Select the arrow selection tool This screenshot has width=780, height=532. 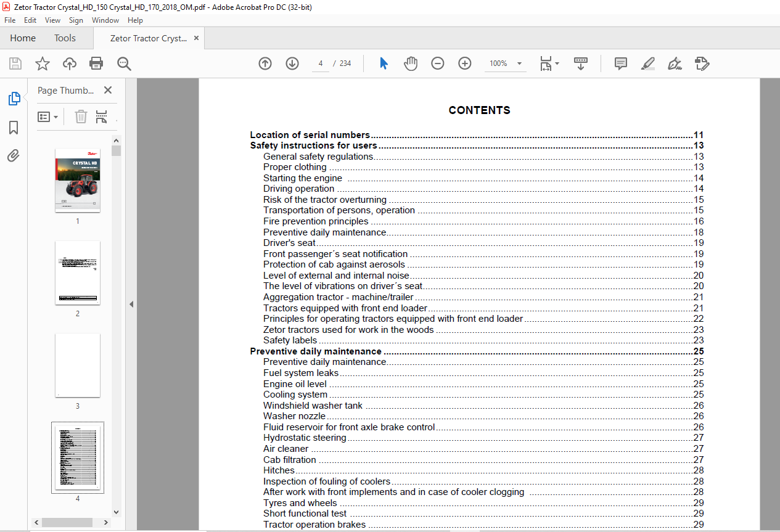click(384, 63)
